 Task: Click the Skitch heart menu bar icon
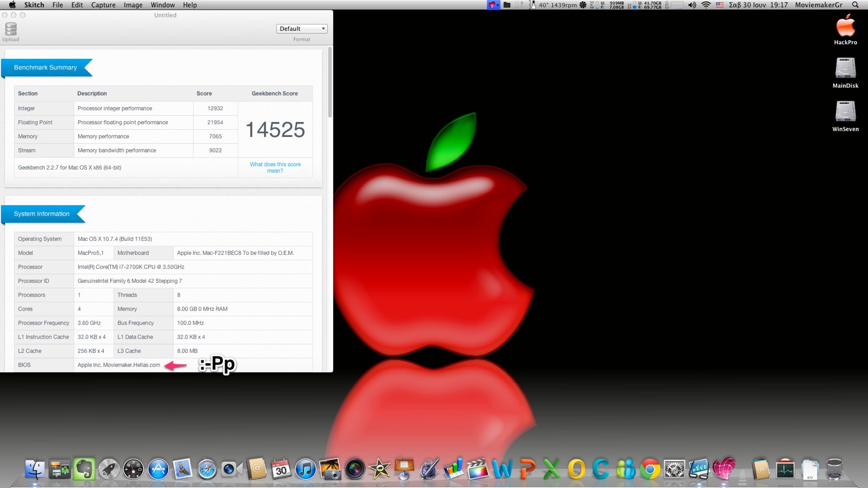click(494, 5)
